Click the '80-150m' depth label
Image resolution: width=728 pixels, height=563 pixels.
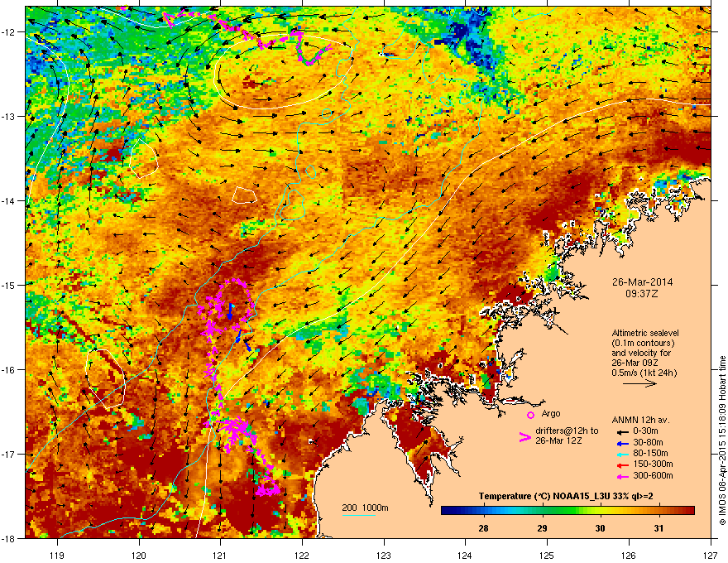650,453
